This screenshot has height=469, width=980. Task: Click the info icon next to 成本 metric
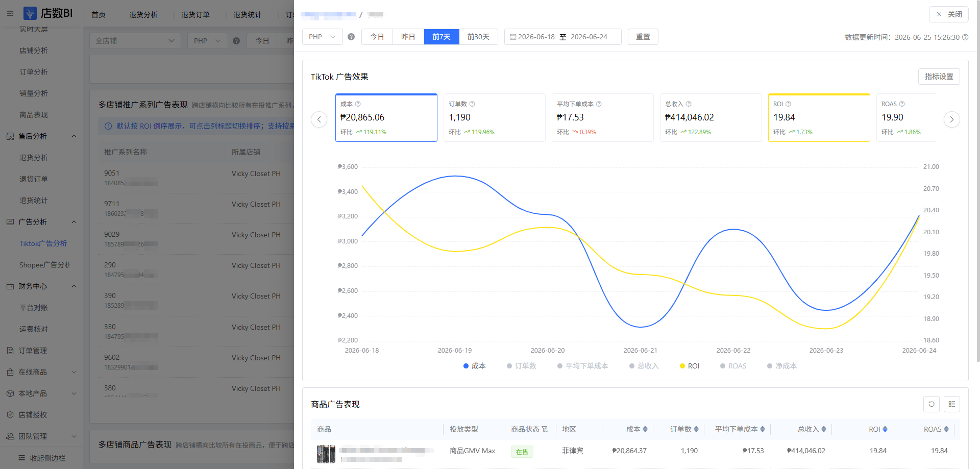[x=358, y=104]
